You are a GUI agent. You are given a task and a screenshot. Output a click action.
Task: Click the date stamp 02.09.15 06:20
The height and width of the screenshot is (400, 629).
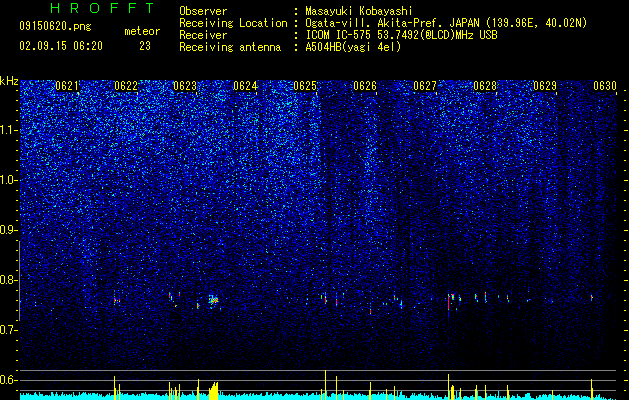click(x=61, y=46)
